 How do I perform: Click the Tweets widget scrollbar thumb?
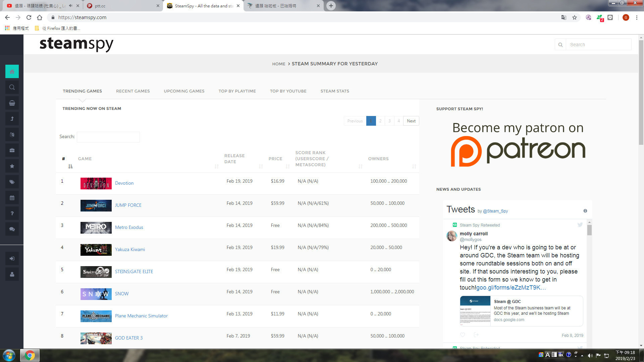589,230
